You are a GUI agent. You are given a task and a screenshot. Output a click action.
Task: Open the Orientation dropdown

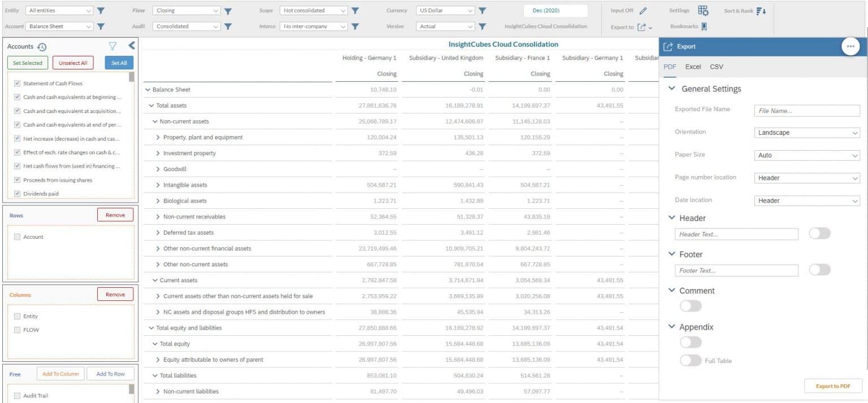[x=806, y=132]
